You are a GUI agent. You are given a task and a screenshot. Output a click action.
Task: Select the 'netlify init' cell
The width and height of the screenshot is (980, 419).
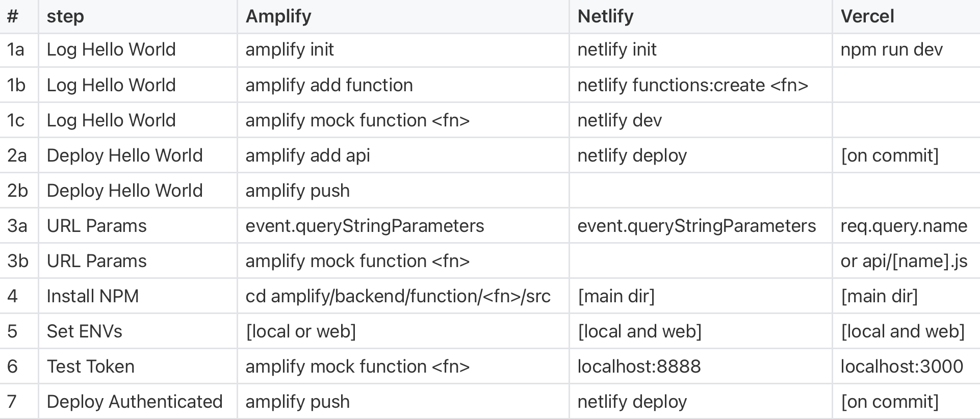click(617, 49)
